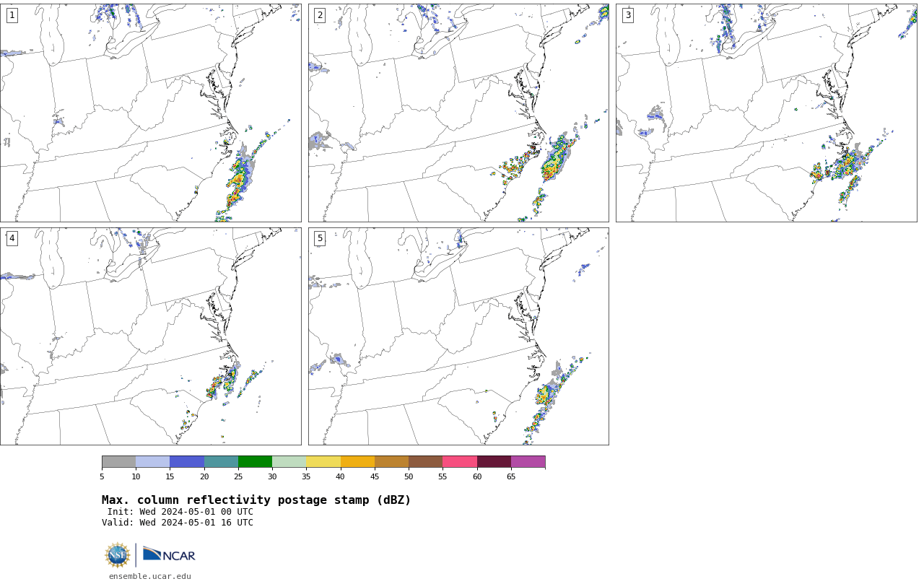Click the NCAR logo

[169, 554]
